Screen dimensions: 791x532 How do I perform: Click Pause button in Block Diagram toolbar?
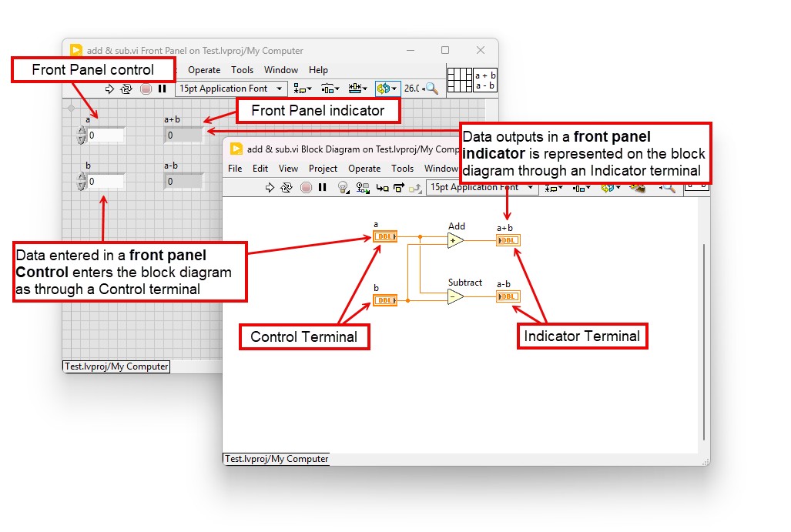coord(323,188)
